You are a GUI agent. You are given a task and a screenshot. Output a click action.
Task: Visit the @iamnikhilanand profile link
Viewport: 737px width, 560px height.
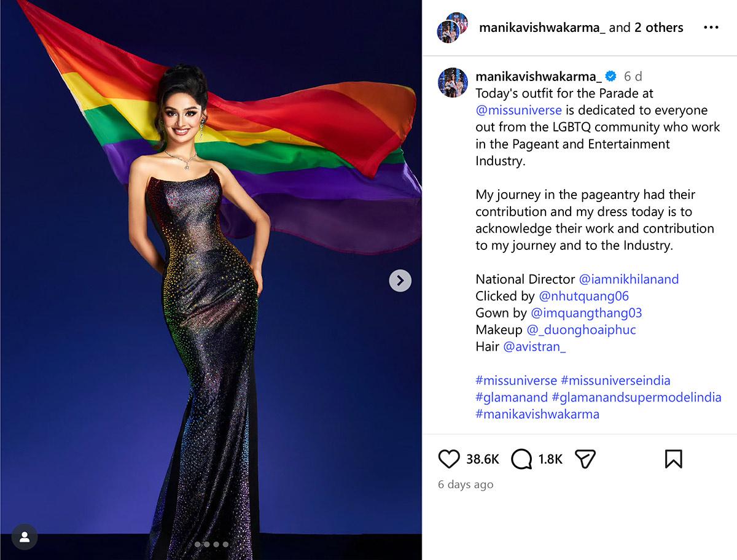629,279
